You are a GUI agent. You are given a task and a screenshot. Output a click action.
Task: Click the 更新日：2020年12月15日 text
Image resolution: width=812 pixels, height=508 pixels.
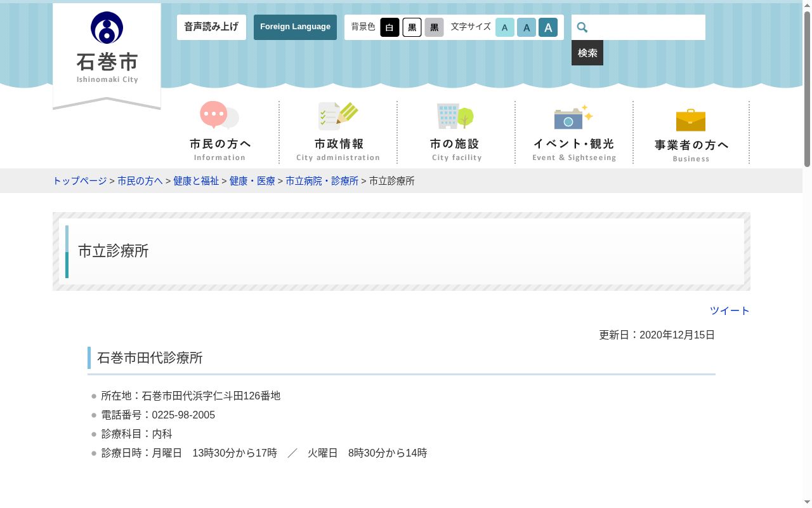[x=657, y=335]
